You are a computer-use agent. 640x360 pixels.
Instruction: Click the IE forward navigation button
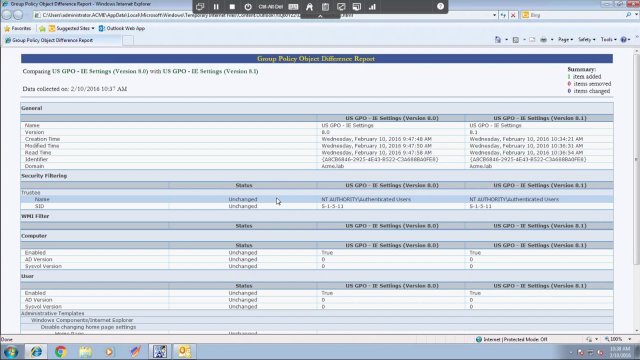(x=18, y=15)
